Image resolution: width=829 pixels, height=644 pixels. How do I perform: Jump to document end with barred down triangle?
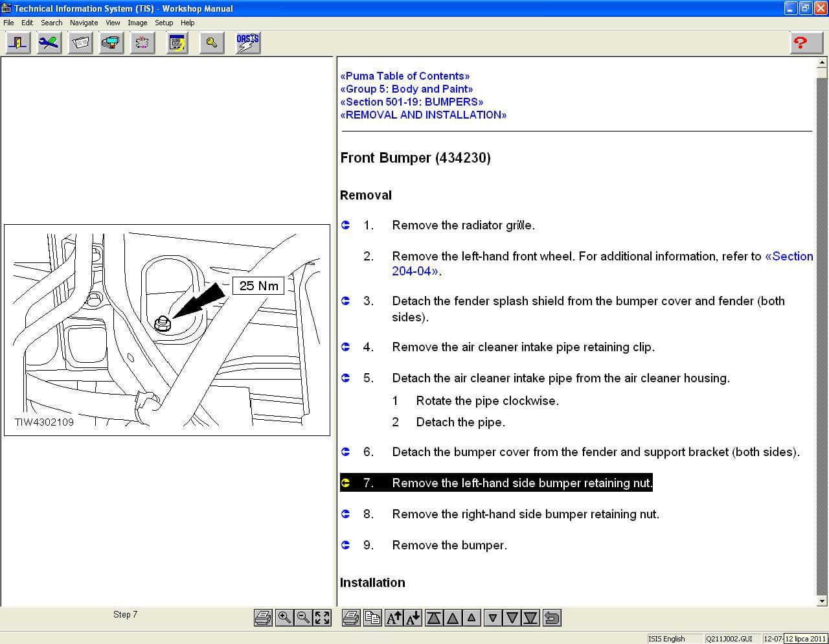tap(530, 617)
